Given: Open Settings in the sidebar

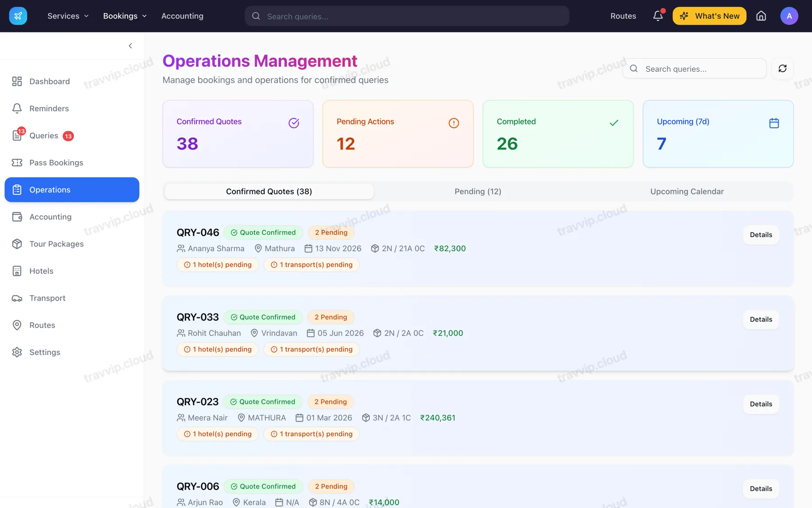Looking at the screenshot, I should click(72, 352).
